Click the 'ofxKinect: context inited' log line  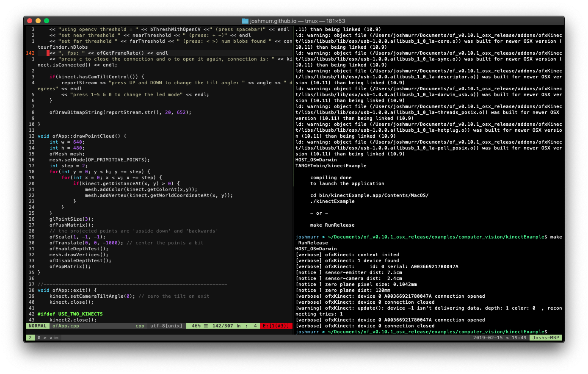pyautogui.click(x=347, y=255)
